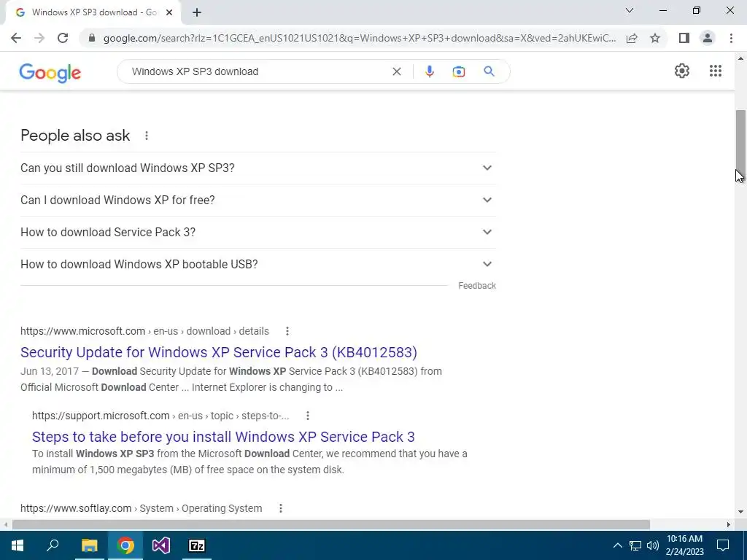Screen dimensions: 747x560
Task: Open 'Steps to take before you install' link
Action: click(223, 437)
